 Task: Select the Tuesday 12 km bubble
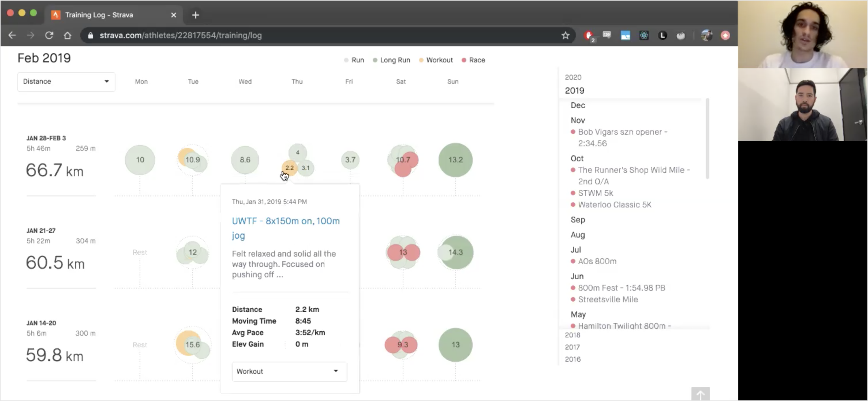coord(193,253)
